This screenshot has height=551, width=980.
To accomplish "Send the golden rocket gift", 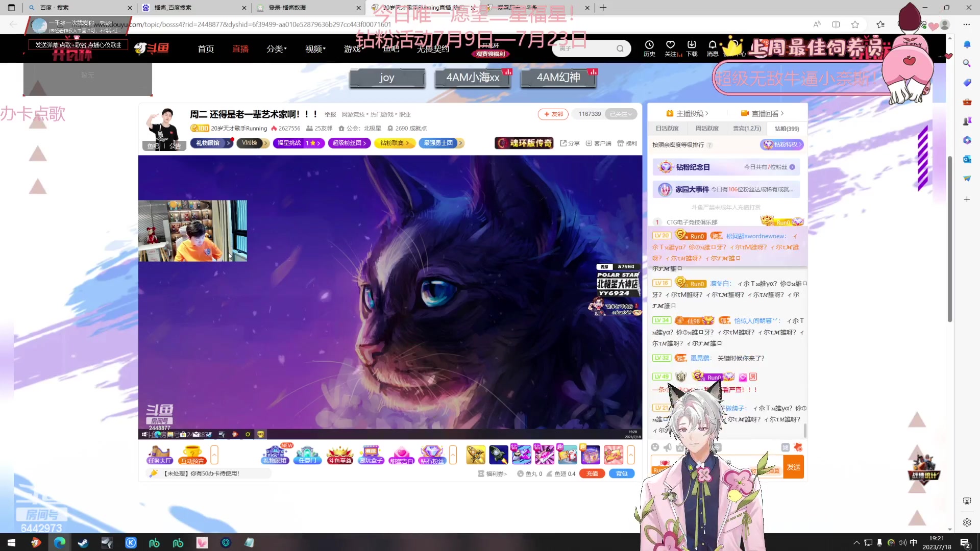I will (x=476, y=455).
